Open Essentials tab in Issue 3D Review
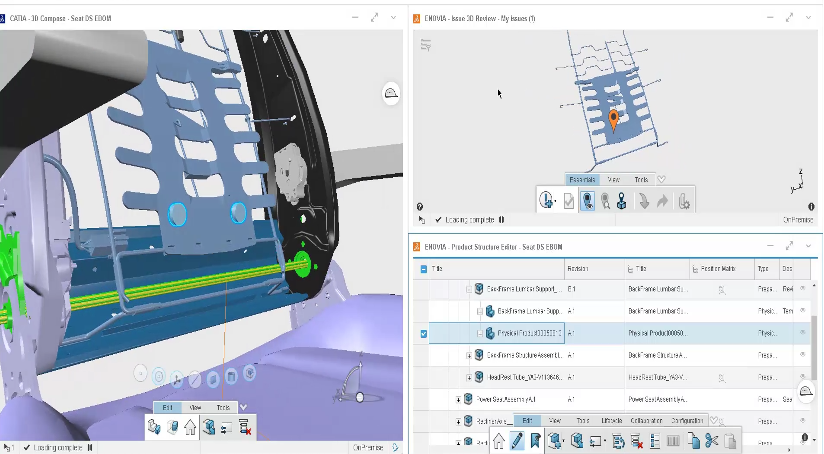824x454 pixels. coord(582,180)
